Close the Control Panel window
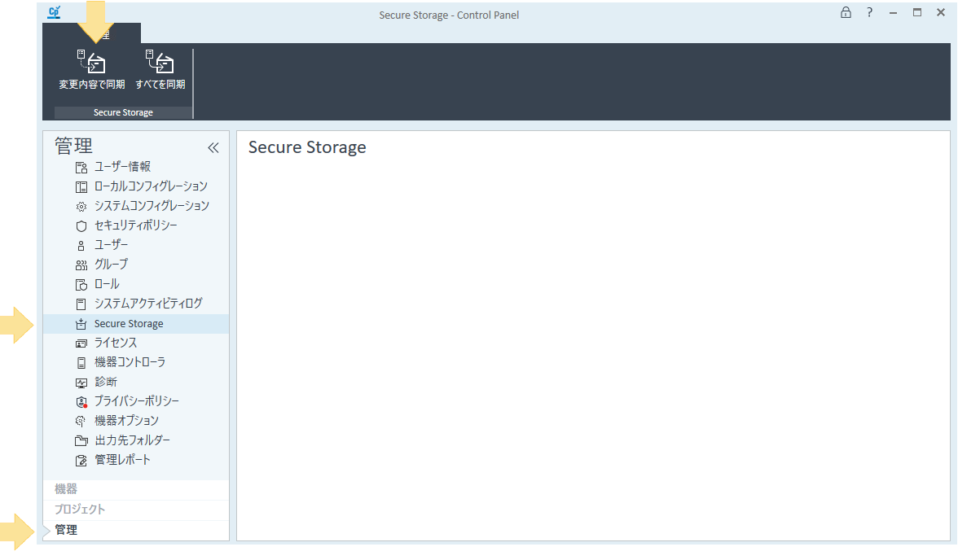The height and width of the screenshot is (560, 958). [x=941, y=12]
